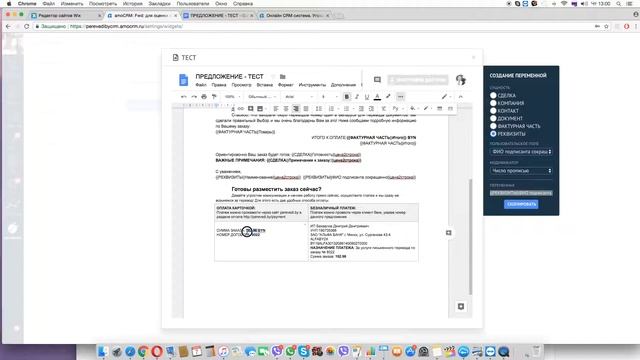Open the Arial font dropdown
The height and width of the screenshot is (360, 640).
click(x=299, y=97)
